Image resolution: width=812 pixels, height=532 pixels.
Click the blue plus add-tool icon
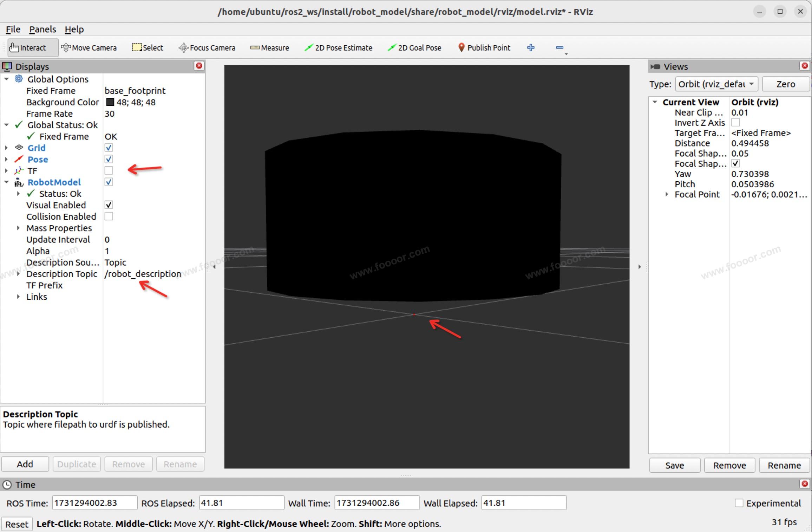point(531,47)
